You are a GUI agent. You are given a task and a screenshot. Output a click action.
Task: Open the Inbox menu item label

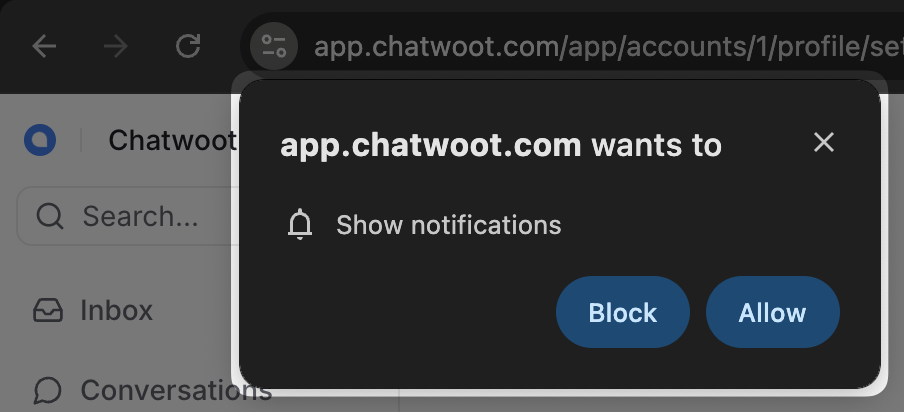tap(116, 310)
